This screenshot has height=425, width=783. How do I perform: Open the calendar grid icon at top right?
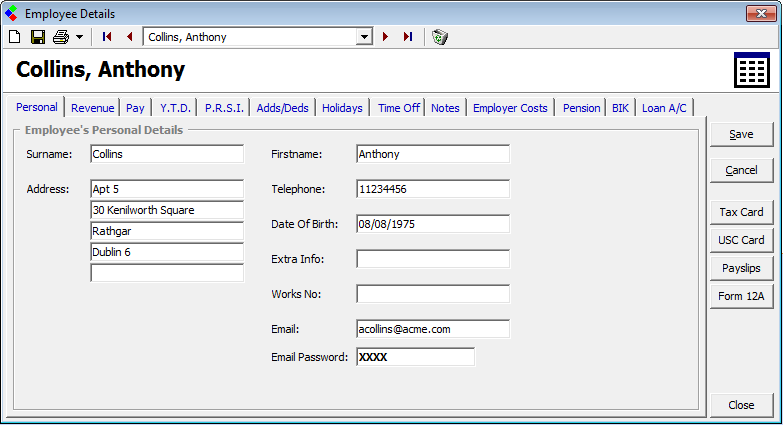(x=750, y=71)
